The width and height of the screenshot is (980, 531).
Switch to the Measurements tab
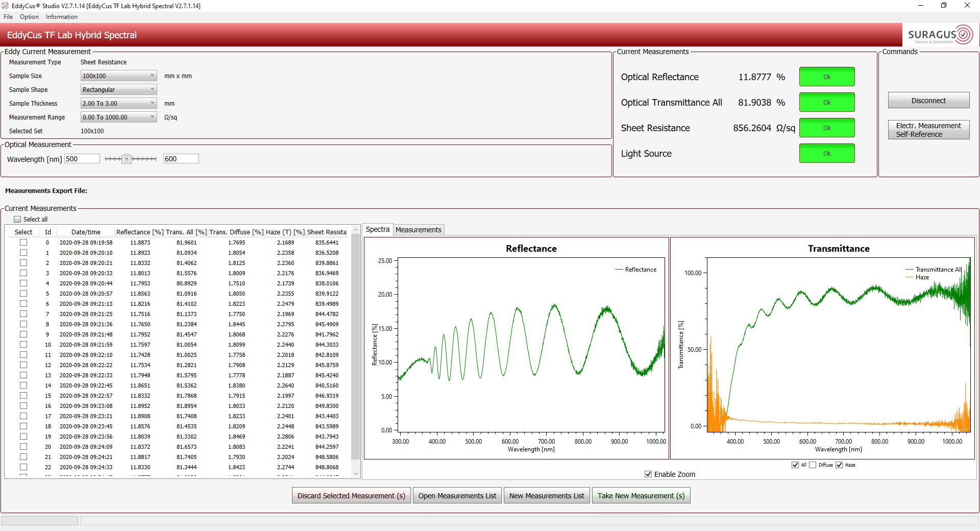click(418, 230)
